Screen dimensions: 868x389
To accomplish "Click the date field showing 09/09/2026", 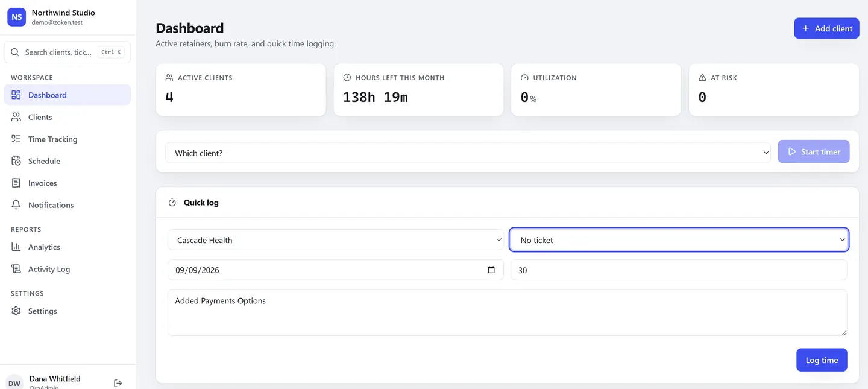I will pos(336,270).
